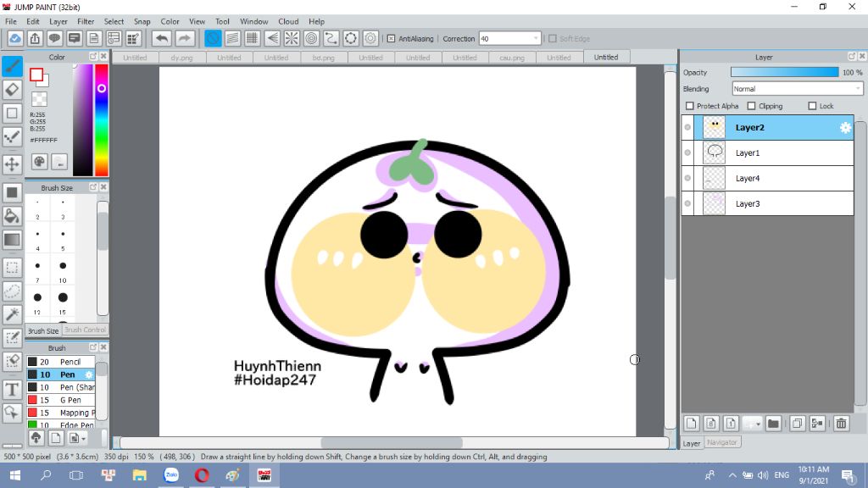Open the color palette button

tap(39, 162)
